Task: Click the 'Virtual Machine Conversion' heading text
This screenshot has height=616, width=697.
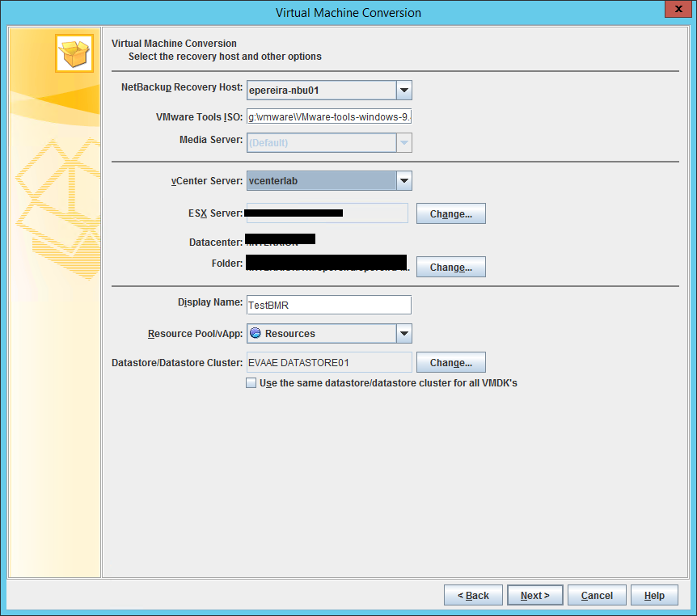Action: pos(174,44)
